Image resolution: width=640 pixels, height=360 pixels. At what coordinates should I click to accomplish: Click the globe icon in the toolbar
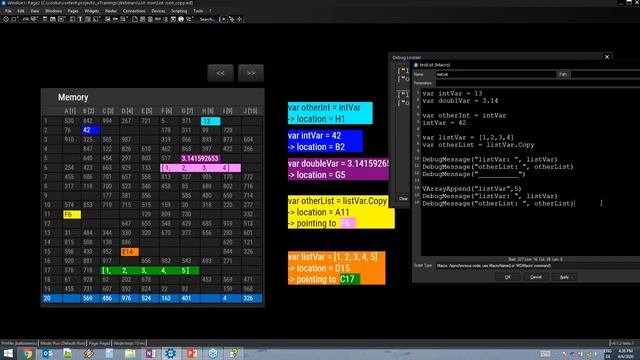coord(181,19)
